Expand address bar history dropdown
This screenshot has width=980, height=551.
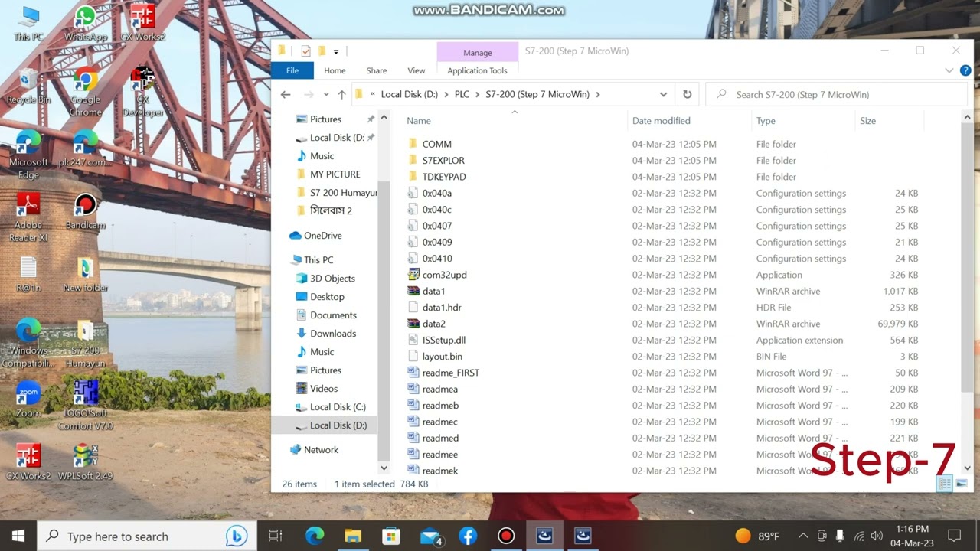[663, 95]
